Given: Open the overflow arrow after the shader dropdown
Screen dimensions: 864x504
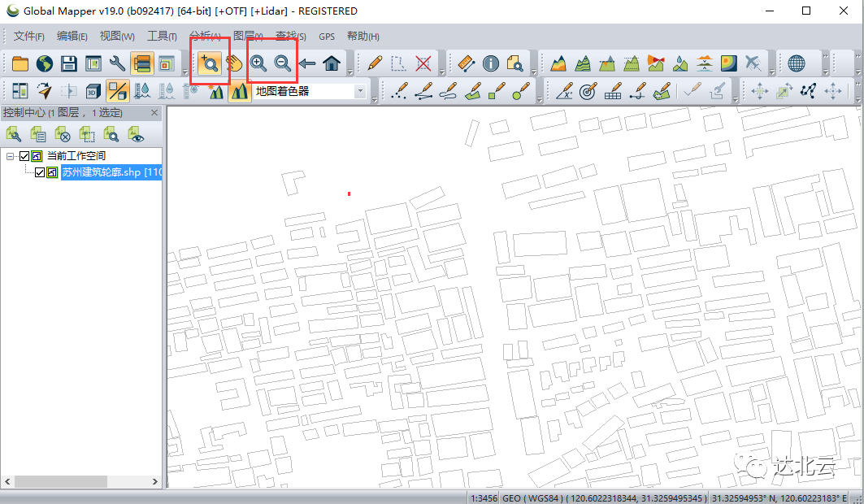Looking at the screenshot, I should point(375,99).
